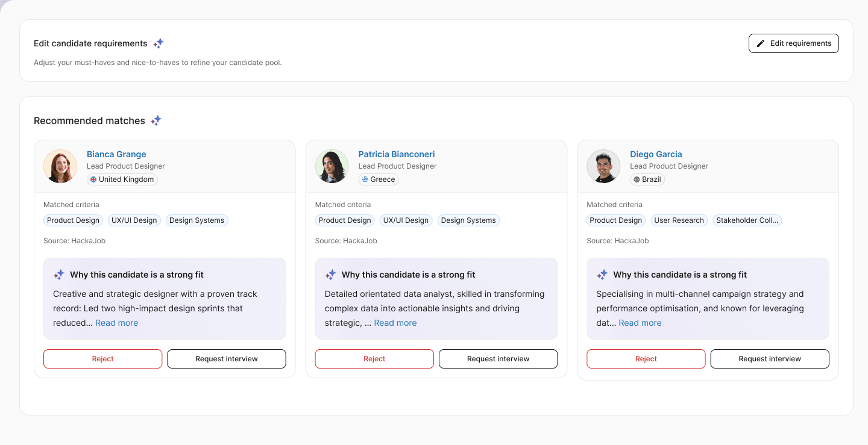Click the sparkle icon in Bianca Grange's fit summary
This screenshot has height=445, width=868.
click(x=59, y=275)
